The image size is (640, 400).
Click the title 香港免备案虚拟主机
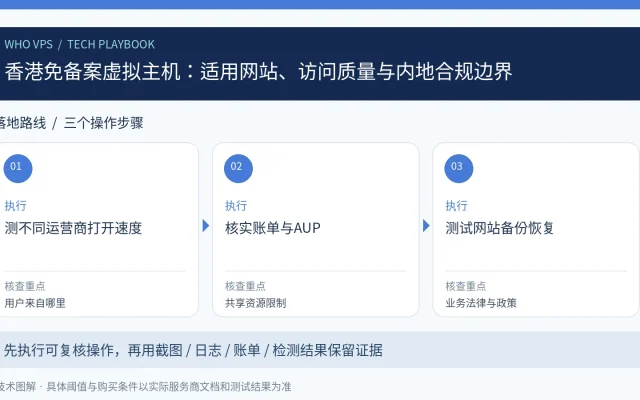coord(93,71)
